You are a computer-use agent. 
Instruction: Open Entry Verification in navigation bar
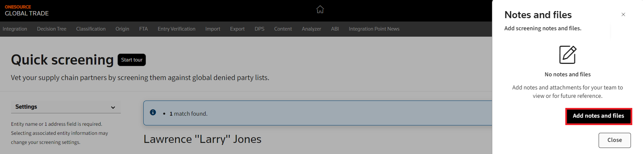click(176, 29)
